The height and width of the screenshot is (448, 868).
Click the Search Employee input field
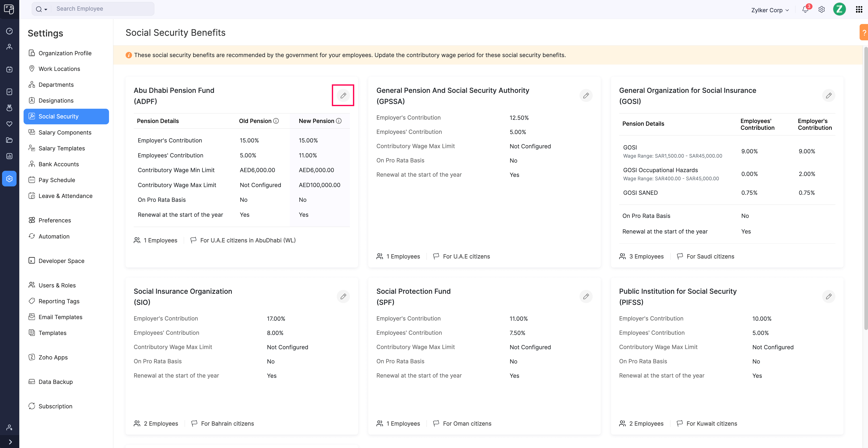(101, 9)
